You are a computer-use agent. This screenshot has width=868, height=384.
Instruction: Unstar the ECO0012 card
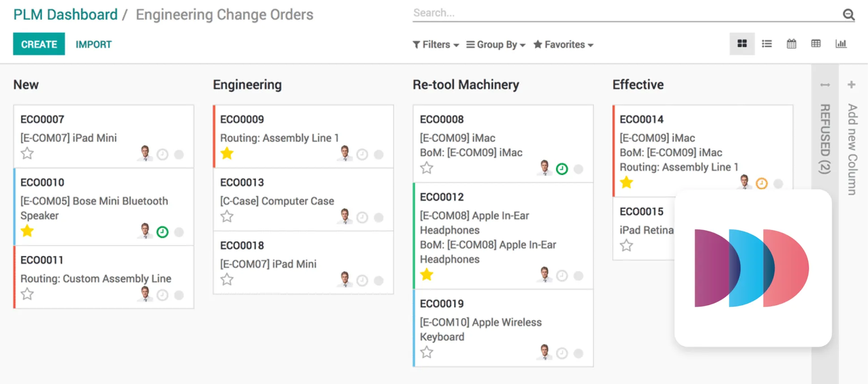(x=427, y=275)
